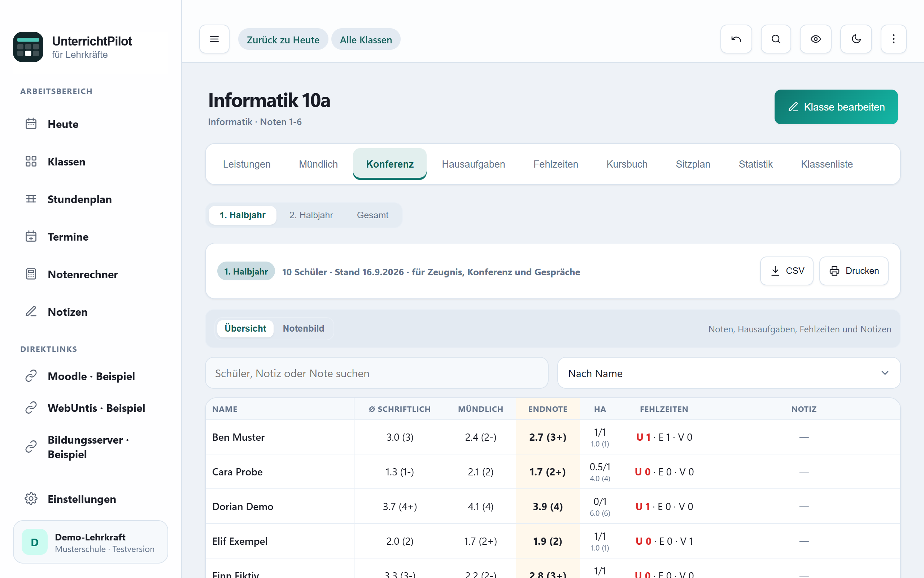
Task: Open the Kursbuch tab
Action: (627, 164)
